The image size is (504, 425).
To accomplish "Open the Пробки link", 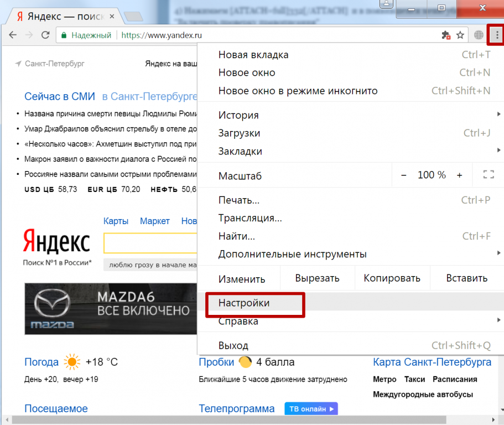I will click(x=216, y=362).
